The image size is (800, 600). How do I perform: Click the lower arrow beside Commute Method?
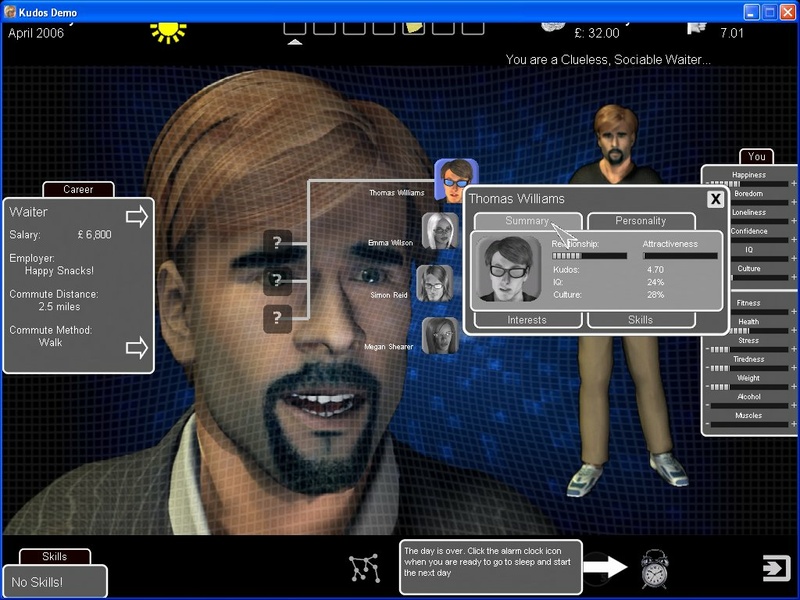[136, 348]
